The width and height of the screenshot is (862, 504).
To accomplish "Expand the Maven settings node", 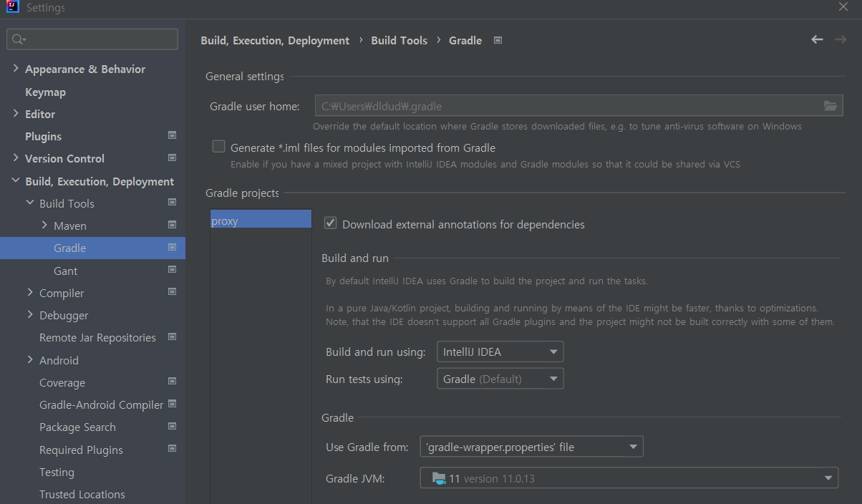I will (x=44, y=225).
